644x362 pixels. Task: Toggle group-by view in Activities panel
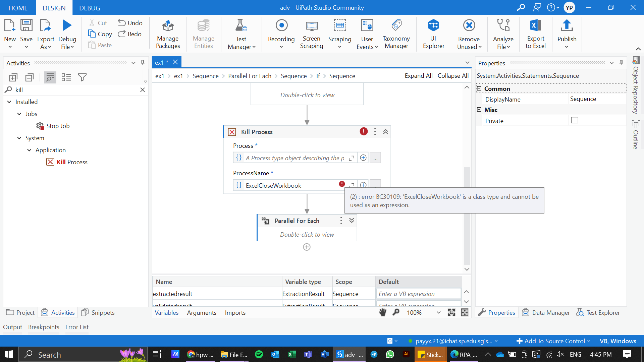[66, 78]
